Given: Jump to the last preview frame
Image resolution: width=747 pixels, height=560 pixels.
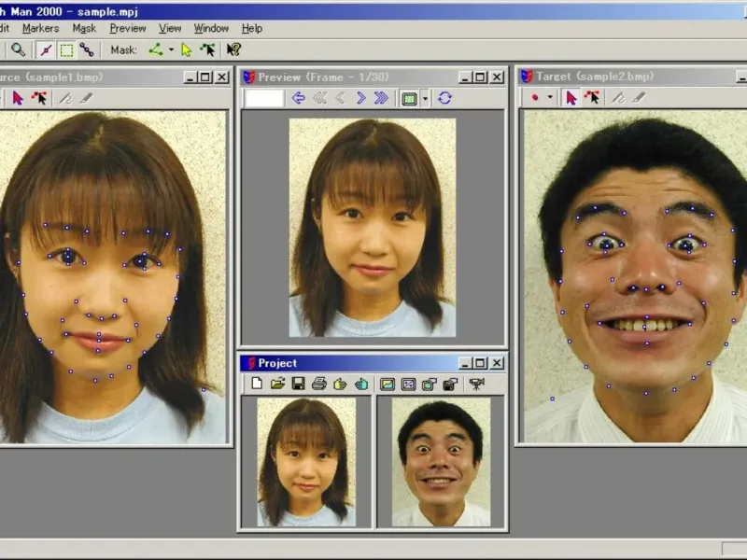Looking at the screenshot, I should coord(381,98).
